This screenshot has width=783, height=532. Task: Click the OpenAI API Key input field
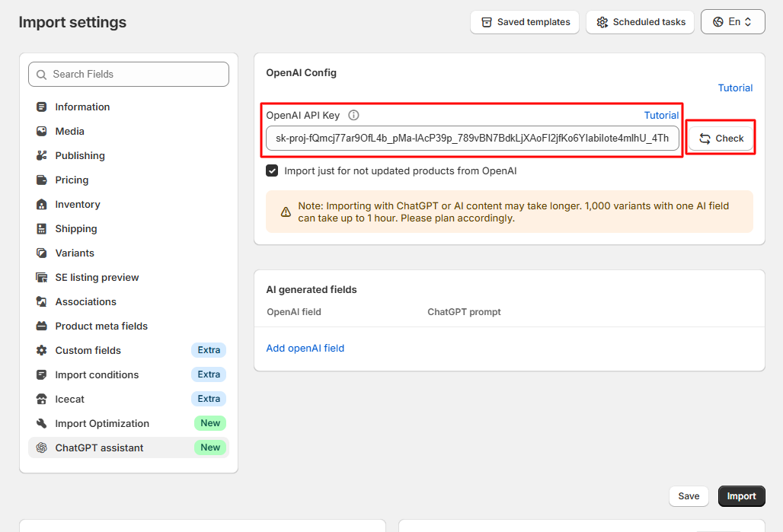[x=472, y=139]
